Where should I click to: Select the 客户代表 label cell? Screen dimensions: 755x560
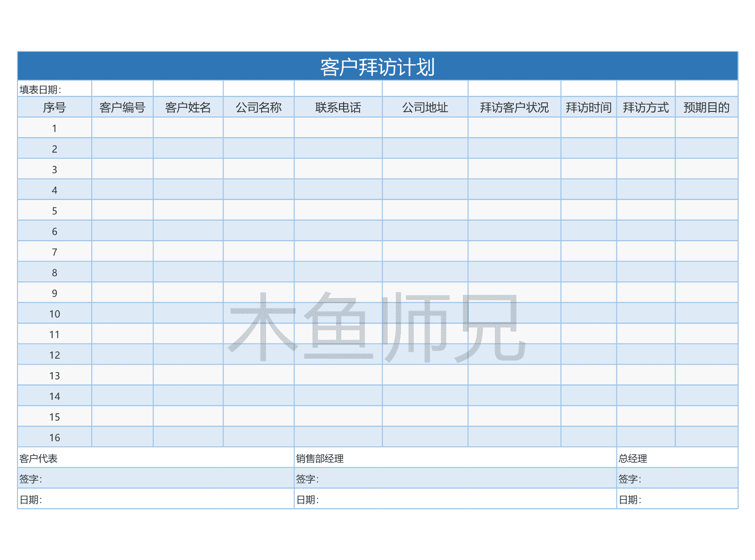click(156, 458)
